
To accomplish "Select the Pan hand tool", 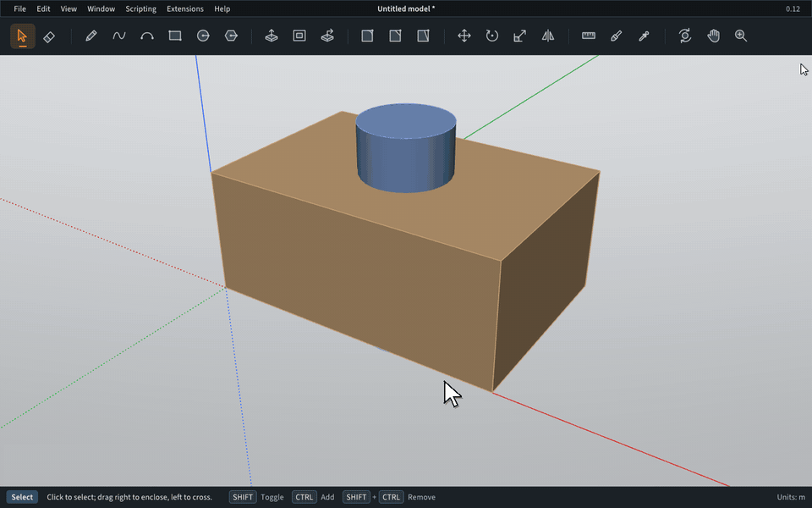I will coord(713,36).
